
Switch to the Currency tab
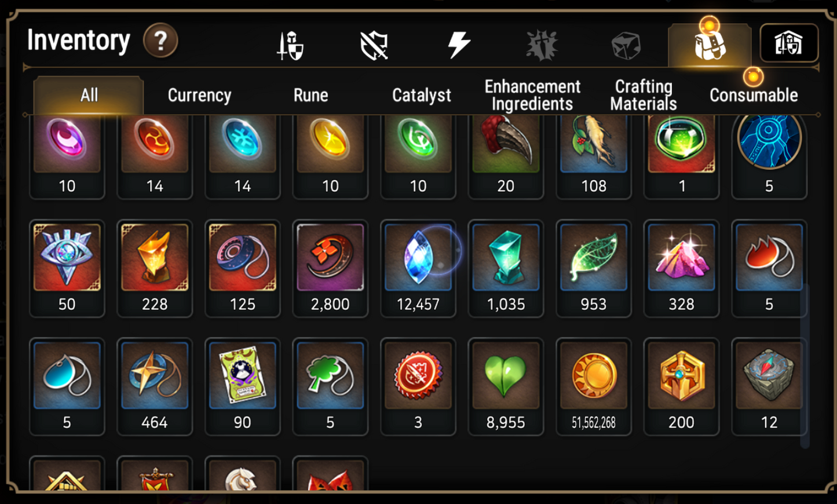click(199, 95)
